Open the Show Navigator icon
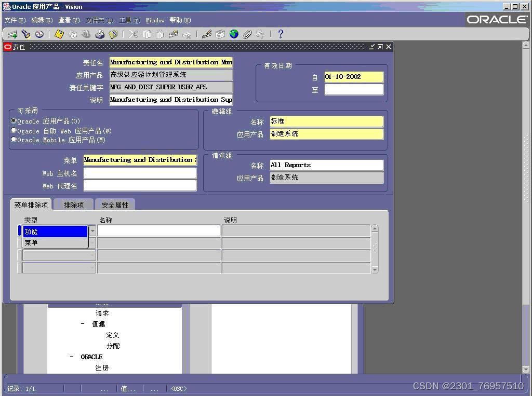This screenshot has width=532, height=396. 39,34
